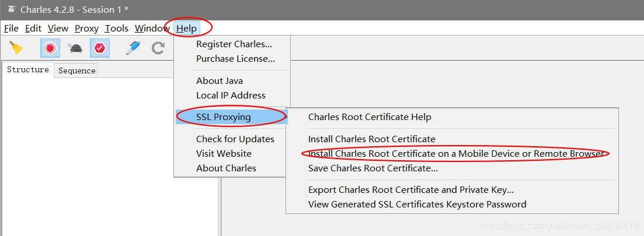Click the Repeat refresh arrow icon
Image resolution: width=644 pixels, height=236 pixels.
point(158,48)
